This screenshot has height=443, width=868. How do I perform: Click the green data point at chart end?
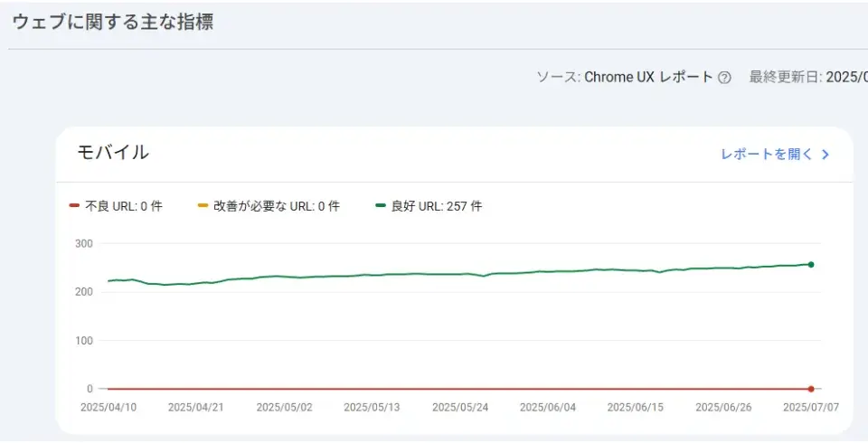tap(811, 265)
